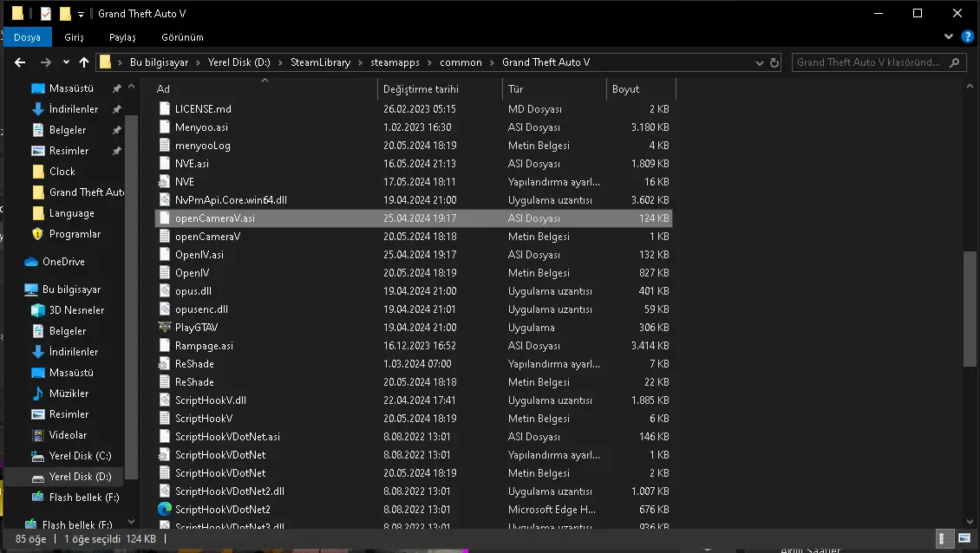Screen dimensions: 980x553
Task: Select the openCameraV.asi file row
Action: [x=413, y=218]
